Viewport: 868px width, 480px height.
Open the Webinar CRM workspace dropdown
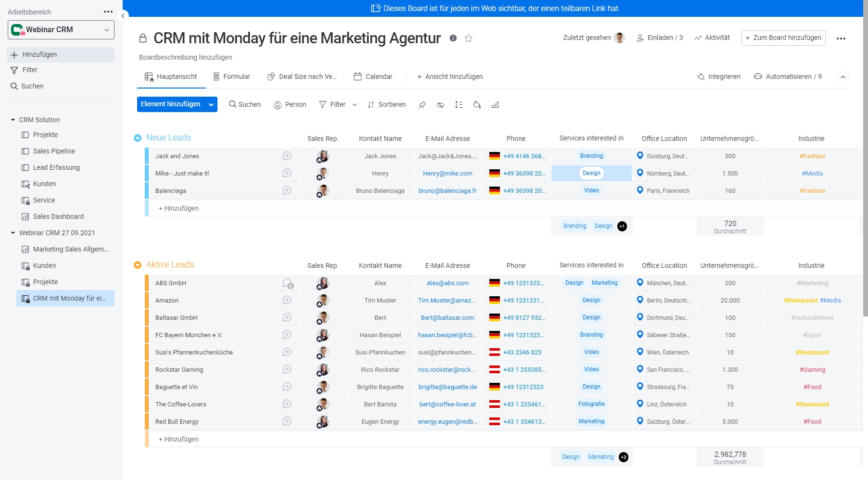click(61, 30)
